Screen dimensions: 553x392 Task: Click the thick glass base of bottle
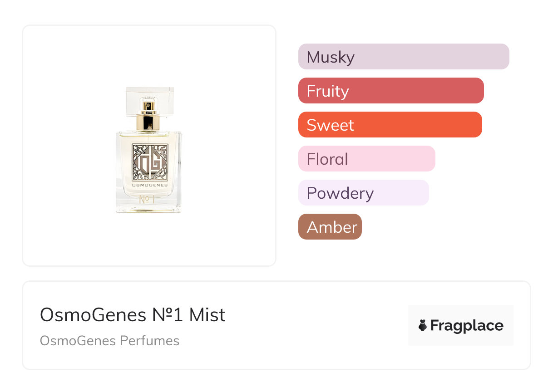pos(149,209)
